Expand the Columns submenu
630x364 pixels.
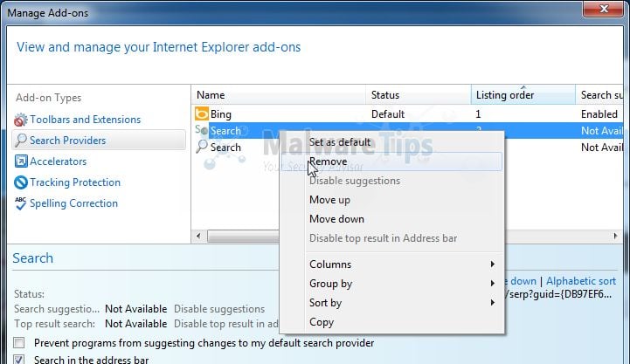[402, 264]
